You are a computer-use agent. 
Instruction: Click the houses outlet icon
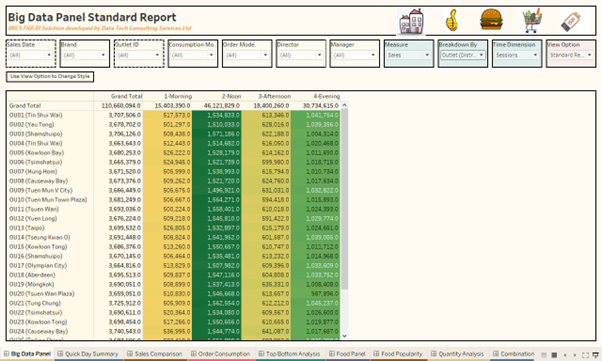(x=411, y=21)
